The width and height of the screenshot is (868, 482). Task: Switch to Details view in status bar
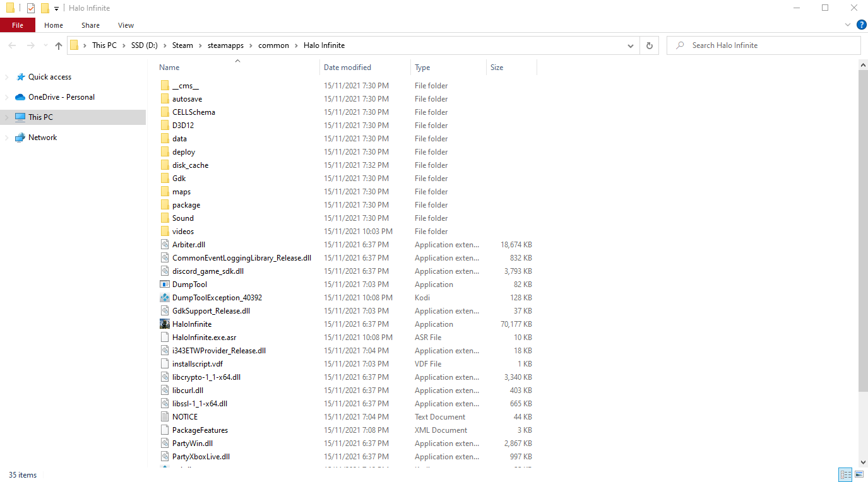(845, 474)
